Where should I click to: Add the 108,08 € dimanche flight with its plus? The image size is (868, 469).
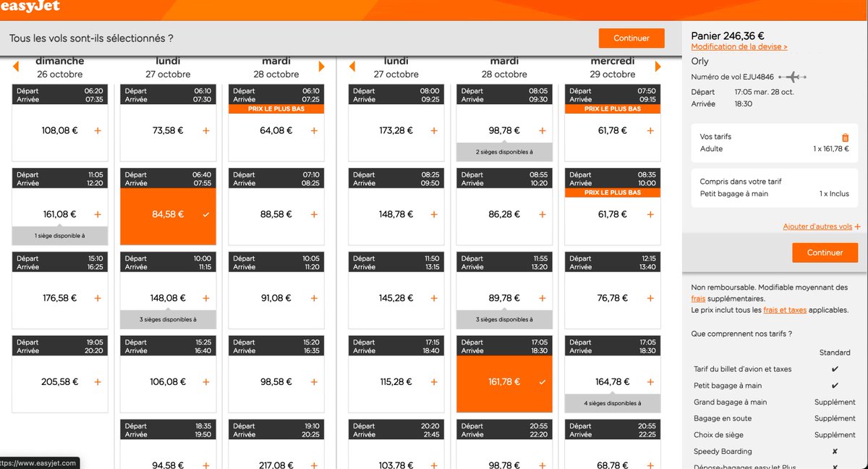(x=98, y=131)
